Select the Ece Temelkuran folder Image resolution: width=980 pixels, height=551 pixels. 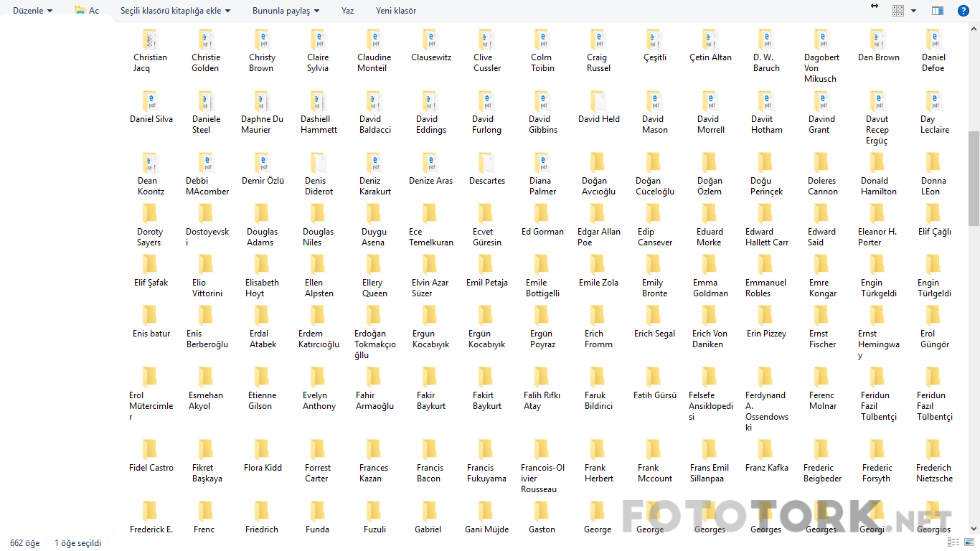pos(430,226)
